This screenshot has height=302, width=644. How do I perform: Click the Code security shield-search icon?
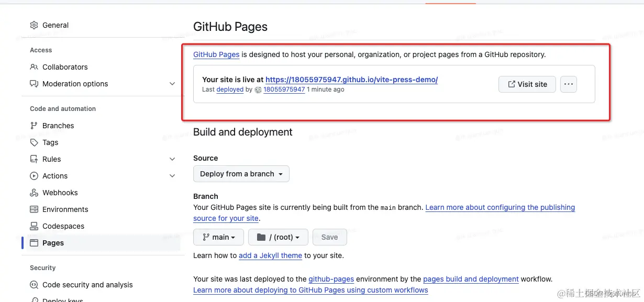point(34,285)
